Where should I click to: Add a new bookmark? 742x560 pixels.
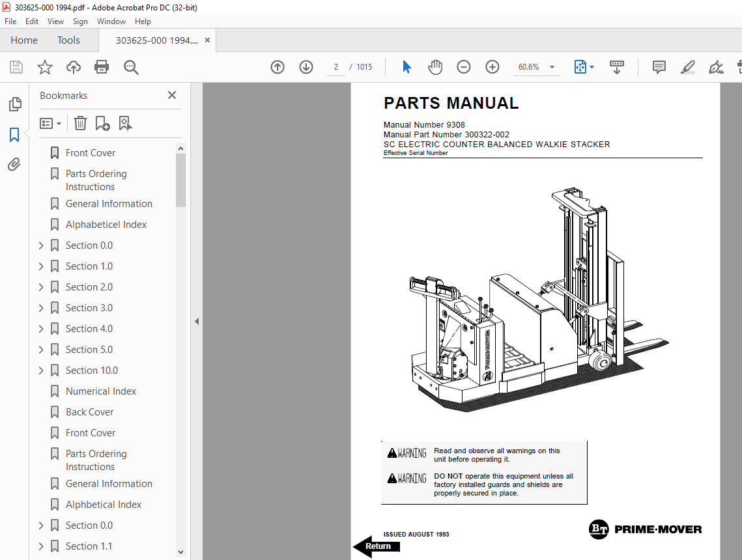102,124
